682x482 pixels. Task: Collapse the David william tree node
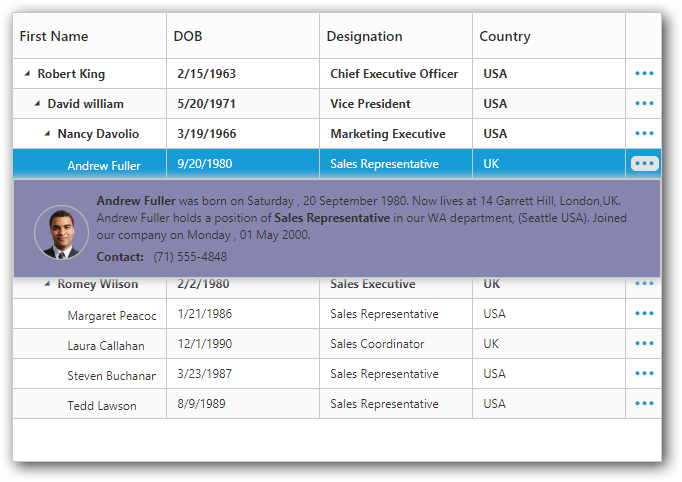point(37,104)
